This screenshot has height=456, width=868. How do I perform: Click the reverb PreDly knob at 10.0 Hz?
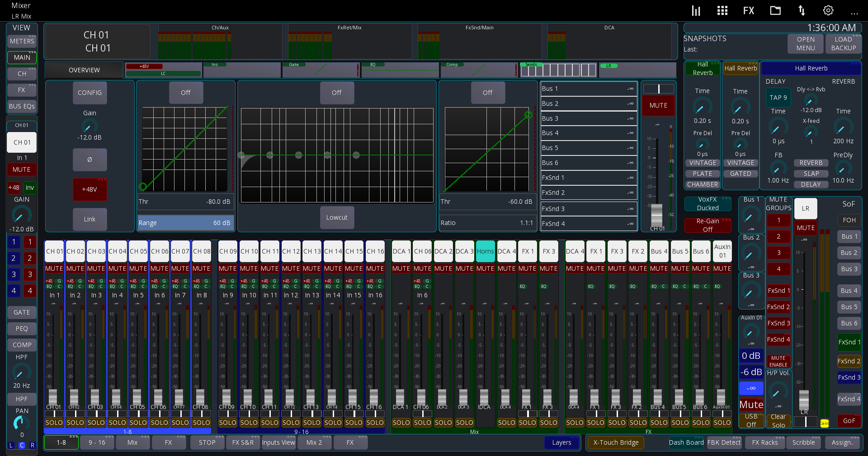843,169
